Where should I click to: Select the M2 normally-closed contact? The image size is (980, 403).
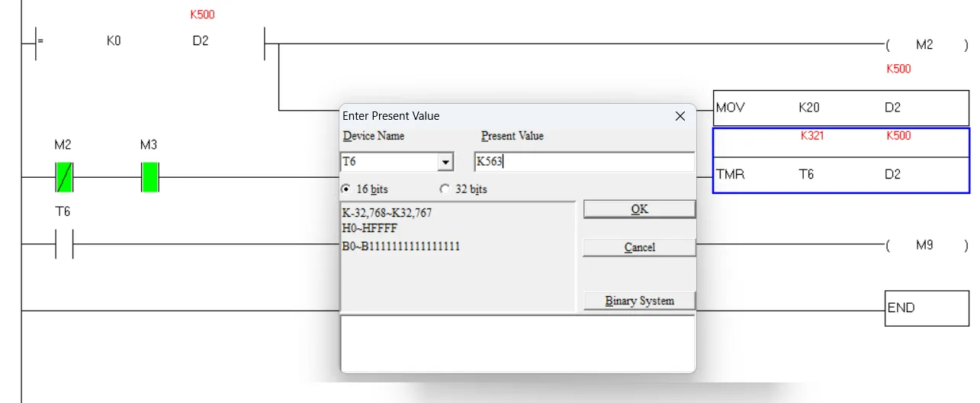point(63,177)
